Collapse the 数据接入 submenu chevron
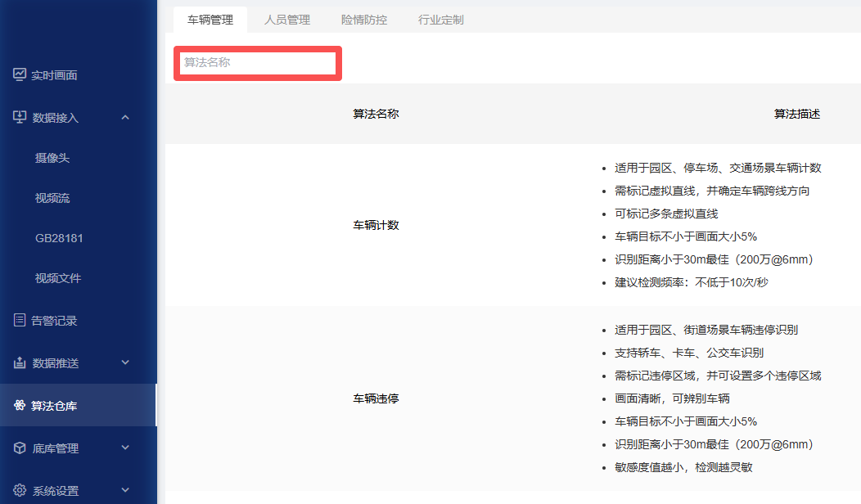 click(125, 117)
